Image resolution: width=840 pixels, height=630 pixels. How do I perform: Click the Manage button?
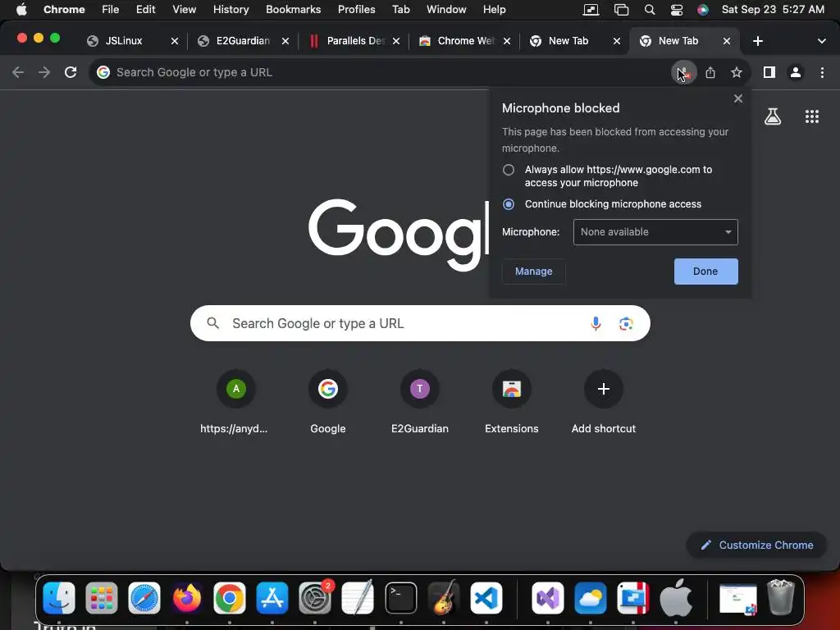[x=533, y=271]
